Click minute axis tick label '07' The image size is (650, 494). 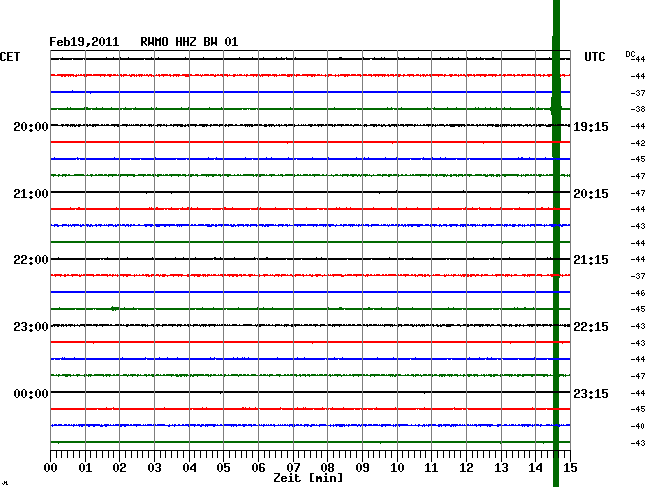293,467
